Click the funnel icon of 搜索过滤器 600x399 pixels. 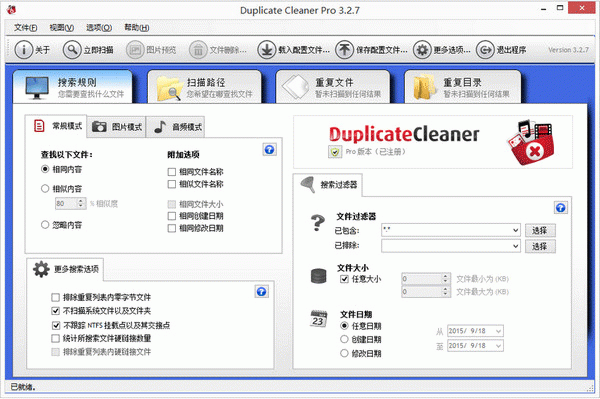click(x=308, y=185)
